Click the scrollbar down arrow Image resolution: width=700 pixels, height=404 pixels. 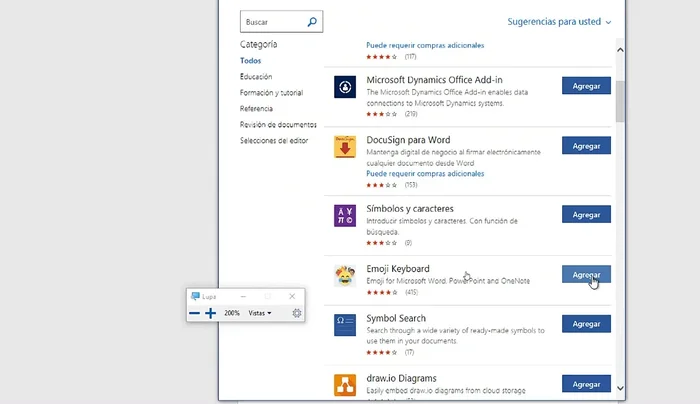(x=620, y=388)
